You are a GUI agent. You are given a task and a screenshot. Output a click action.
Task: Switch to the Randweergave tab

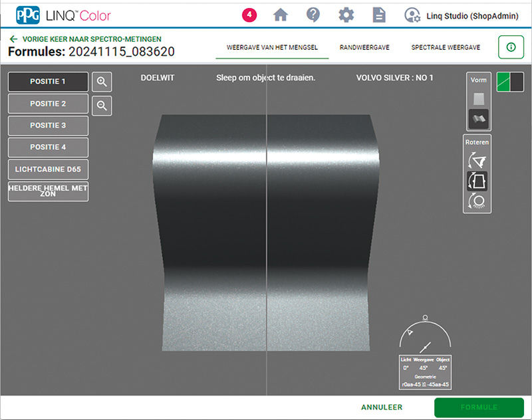tap(364, 47)
